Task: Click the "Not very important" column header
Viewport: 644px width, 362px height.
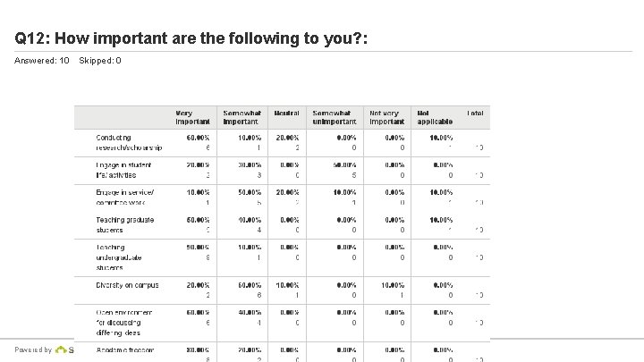Action: click(387, 117)
